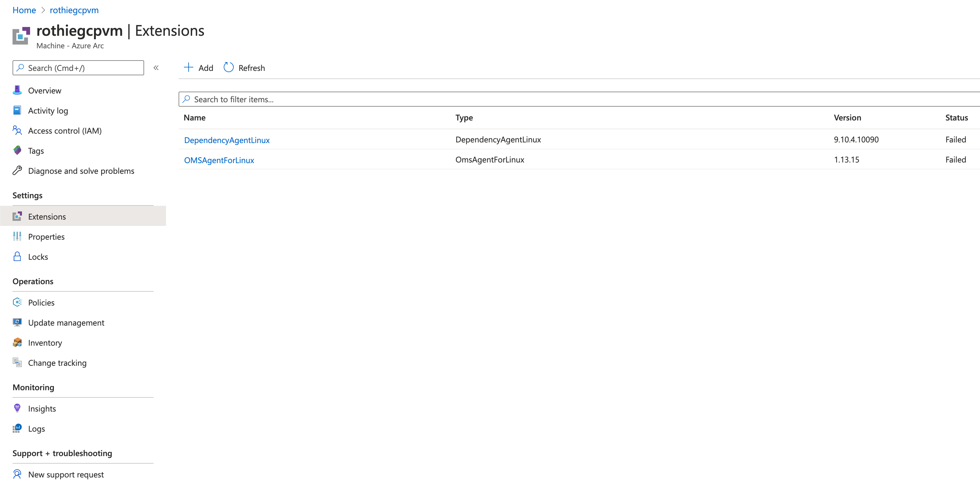Screen dimensions: 980x495
Task: Refresh the extensions list
Action: (x=244, y=68)
